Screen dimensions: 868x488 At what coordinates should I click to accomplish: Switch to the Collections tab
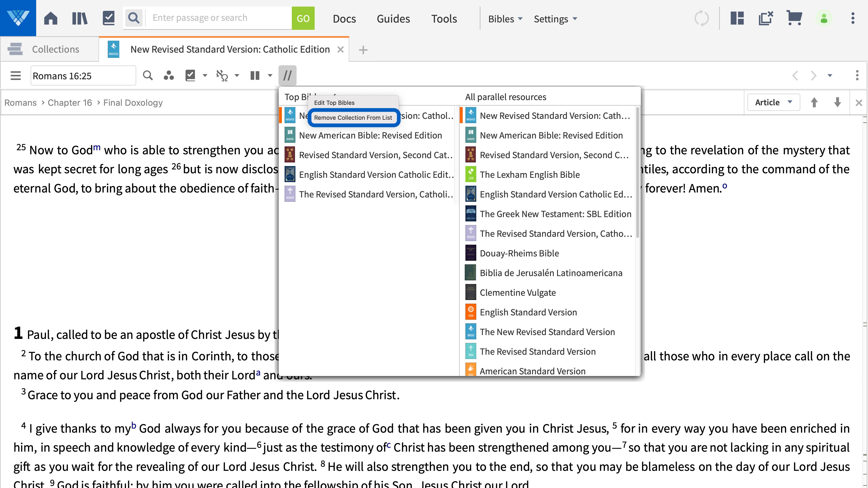(50, 49)
